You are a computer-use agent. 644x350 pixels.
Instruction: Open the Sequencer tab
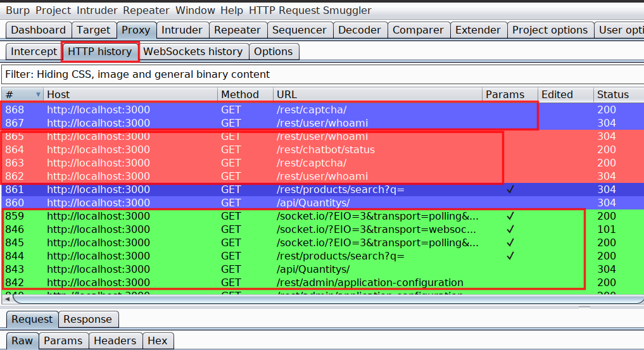(300, 30)
